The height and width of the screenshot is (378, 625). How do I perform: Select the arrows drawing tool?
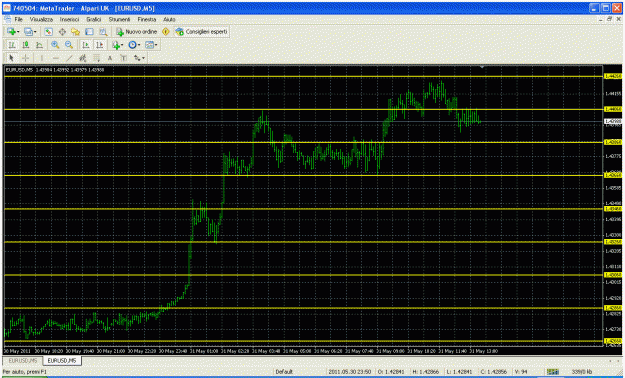137,58
